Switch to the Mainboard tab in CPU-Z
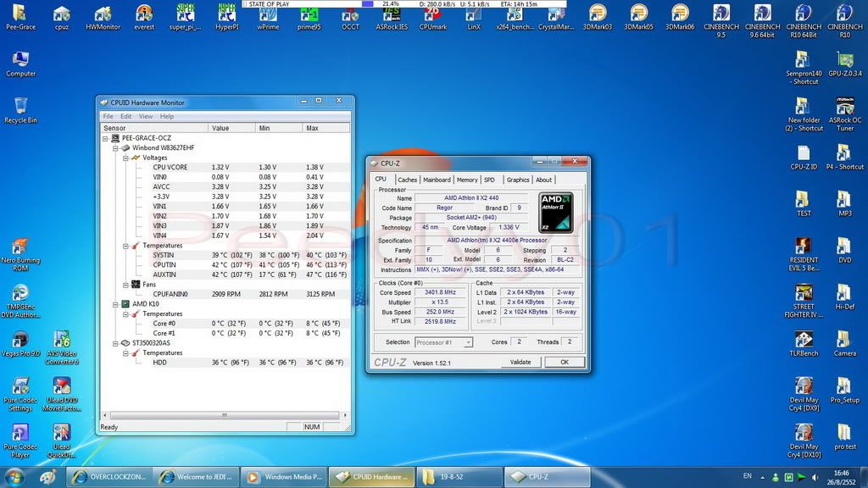The image size is (868, 488). click(x=437, y=180)
